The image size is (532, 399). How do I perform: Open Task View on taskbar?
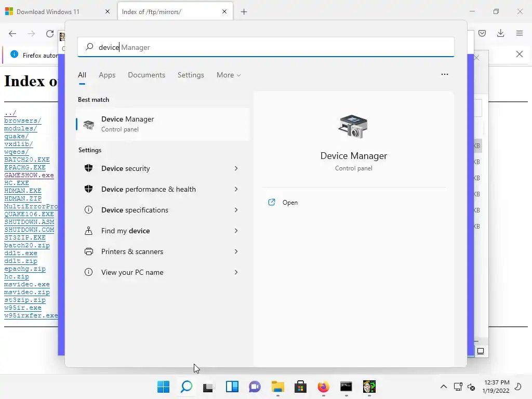209,387
